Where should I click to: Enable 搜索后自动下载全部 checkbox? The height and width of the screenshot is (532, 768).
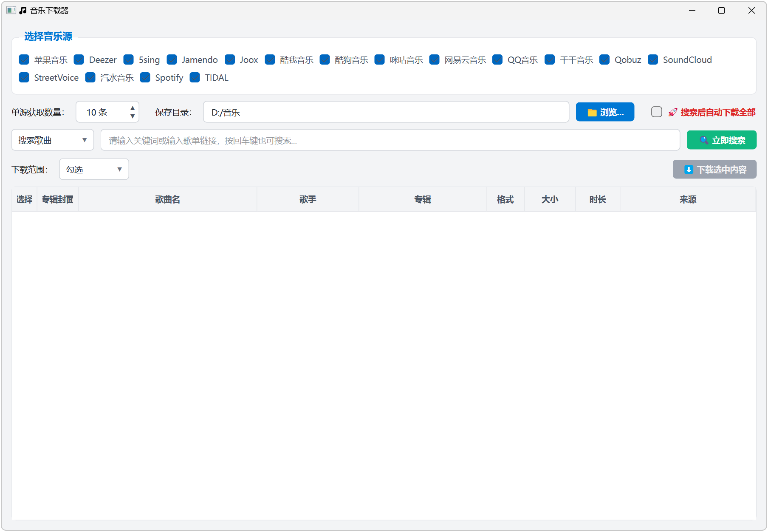click(657, 112)
